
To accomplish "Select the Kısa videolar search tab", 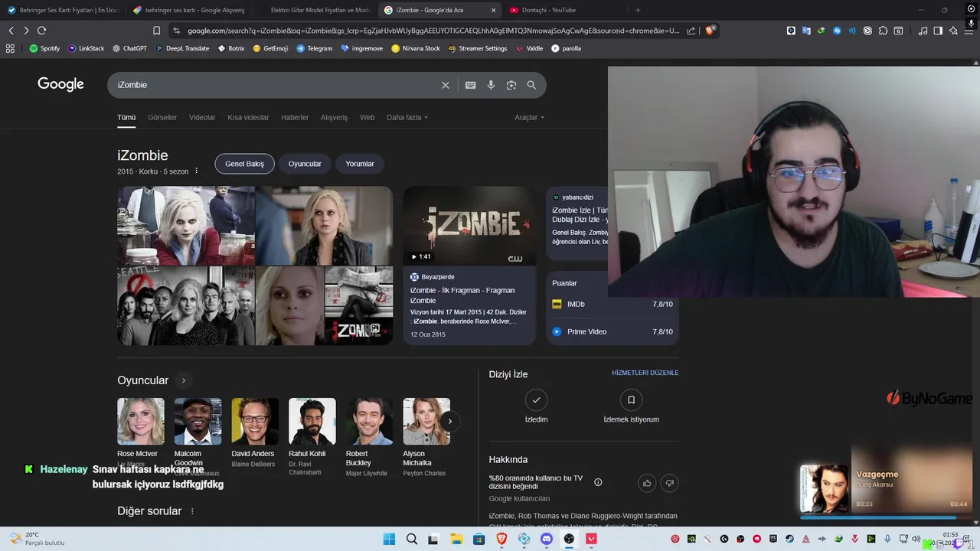I will pos(248,117).
